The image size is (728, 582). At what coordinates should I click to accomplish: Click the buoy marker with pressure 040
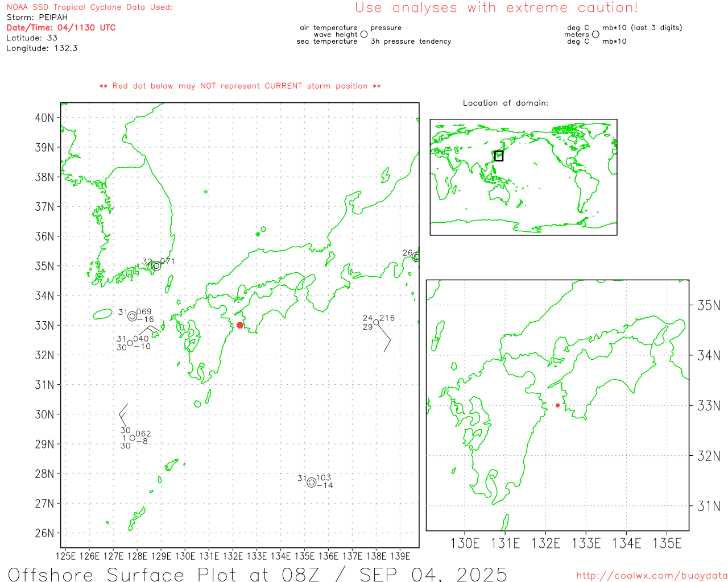point(130,343)
